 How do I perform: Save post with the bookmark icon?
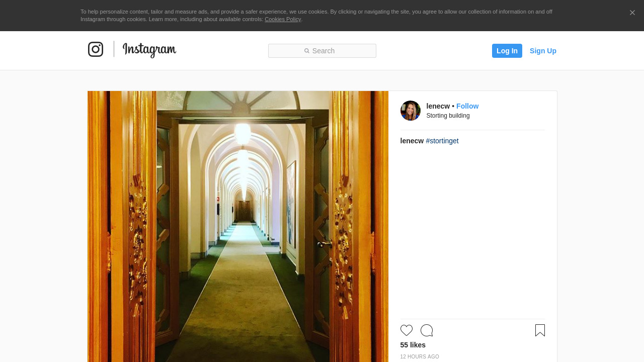[540, 330]
